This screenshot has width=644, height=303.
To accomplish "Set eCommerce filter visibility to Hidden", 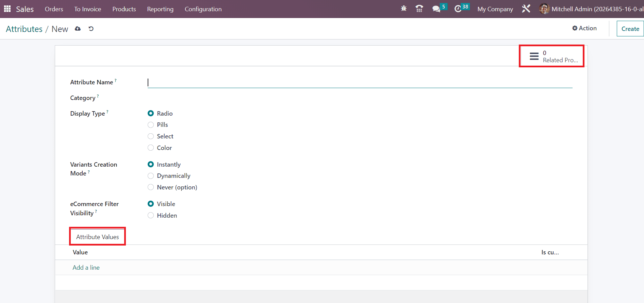I will [151, 216].
